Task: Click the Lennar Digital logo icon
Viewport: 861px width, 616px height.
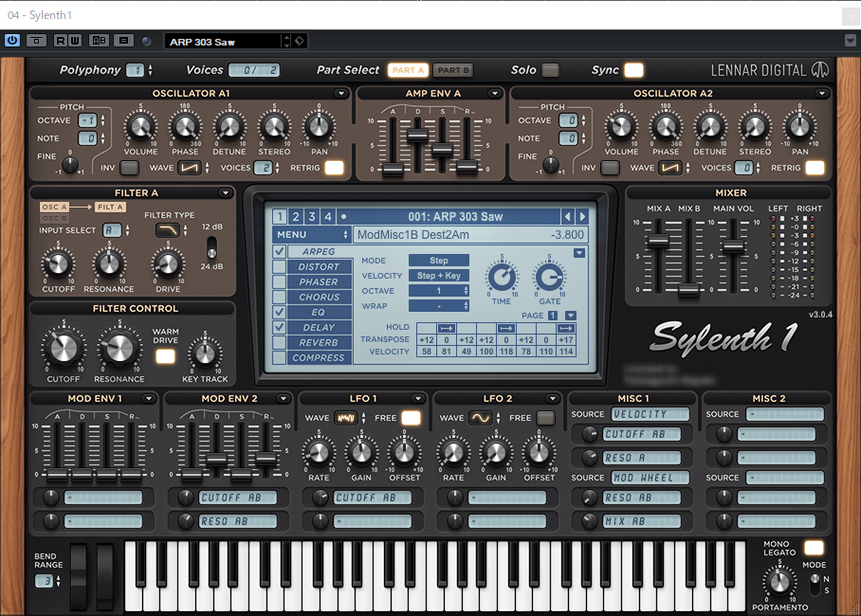Action: [x=820, y=70]
